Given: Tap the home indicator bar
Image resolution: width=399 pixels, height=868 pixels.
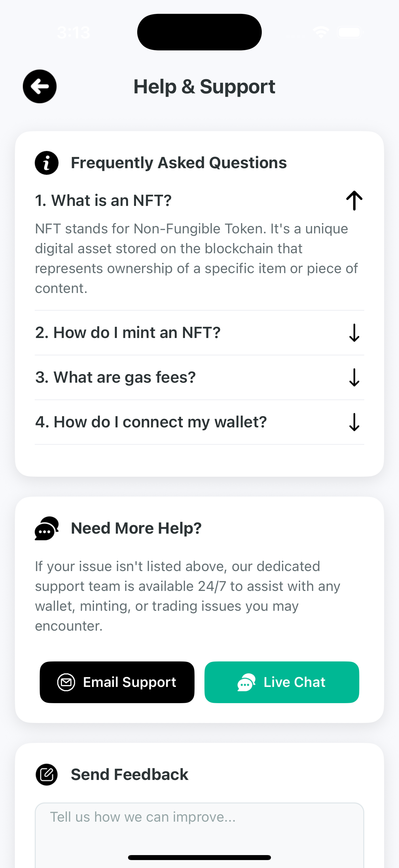Looking at the screenshot, I should pyautogui.click(x=199, y=857).
